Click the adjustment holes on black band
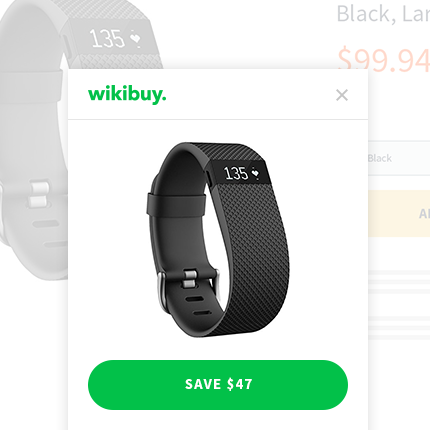The height and width of the screenshot is (430, 430). pyautogui.click(x=199, y=306)
